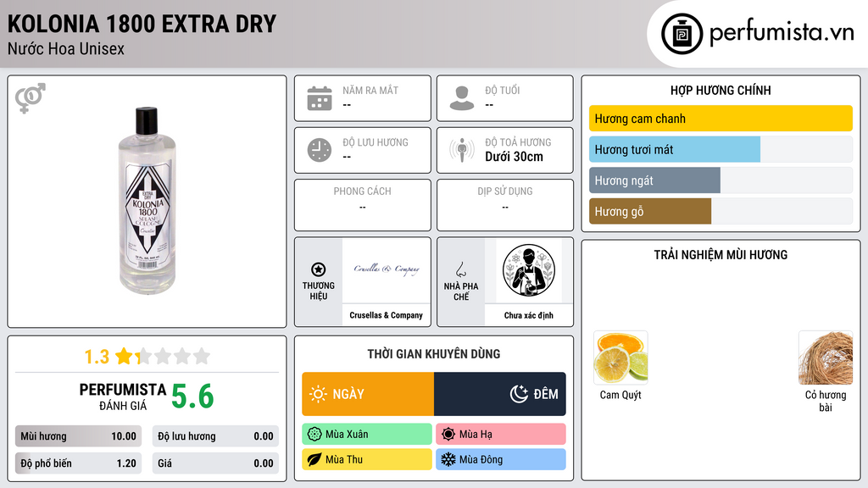Click the calendar icon for Năm ra mắt
Viewport: 868px width, 488px height.
(x=320, y=98)
